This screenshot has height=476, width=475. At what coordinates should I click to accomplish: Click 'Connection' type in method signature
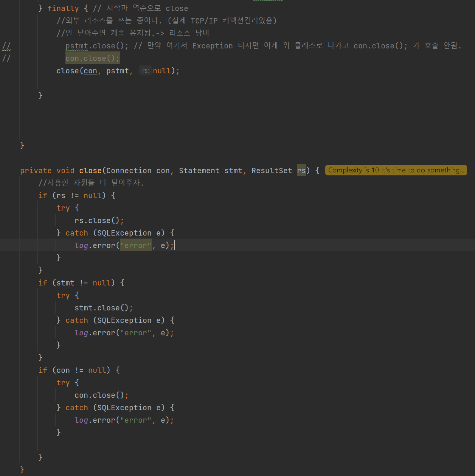(x=129, y=171)
